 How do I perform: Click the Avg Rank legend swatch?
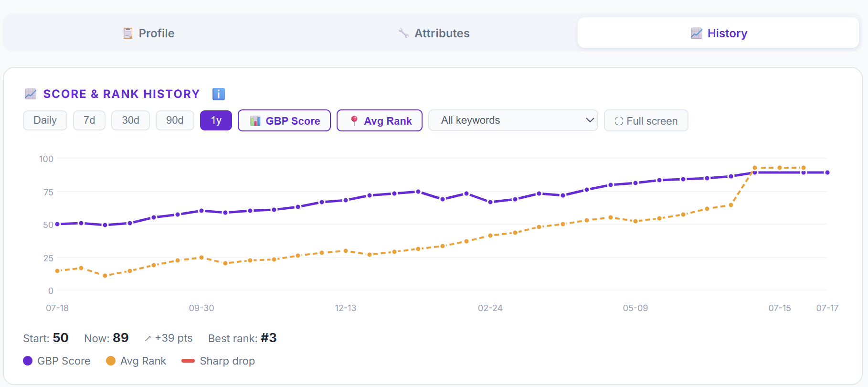click(x=111, y=361)
